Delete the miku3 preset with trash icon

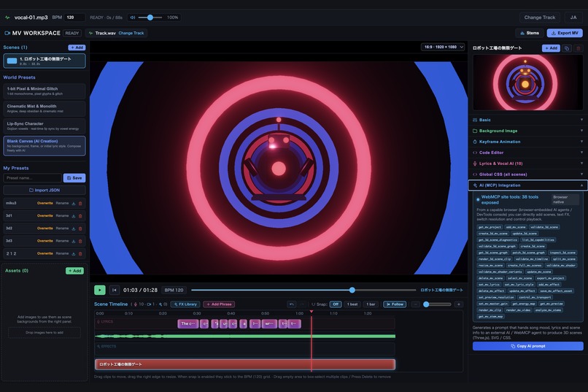tap(80, 204)
